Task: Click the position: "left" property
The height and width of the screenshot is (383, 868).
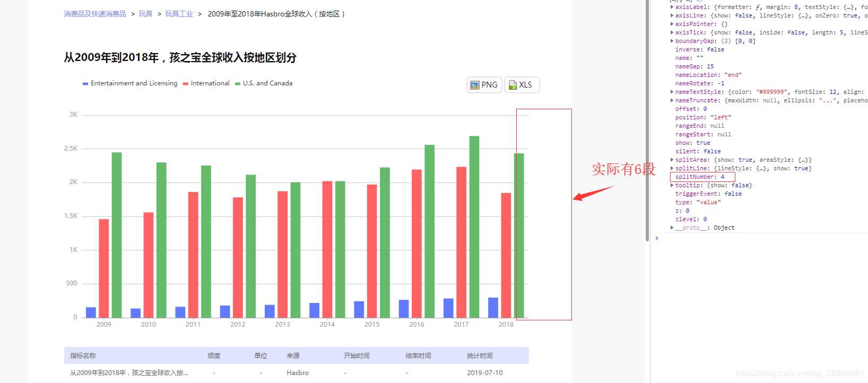Action: [x=703, y=117]
